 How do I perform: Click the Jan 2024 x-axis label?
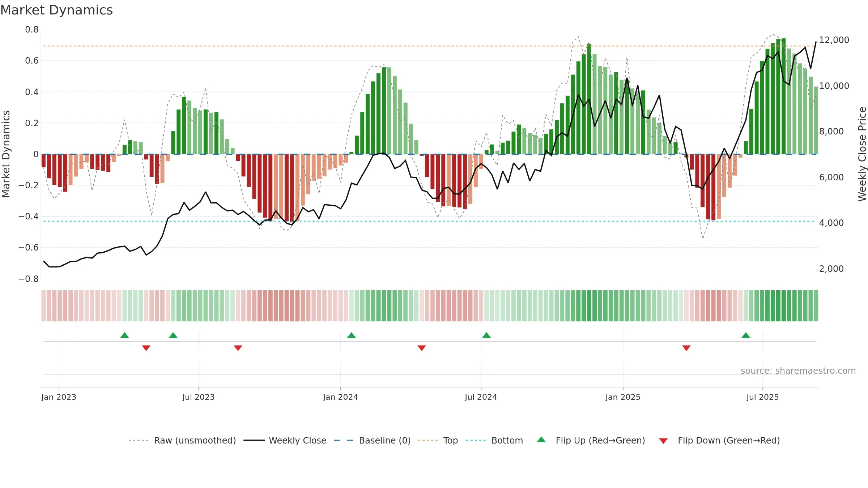[340, 397]
